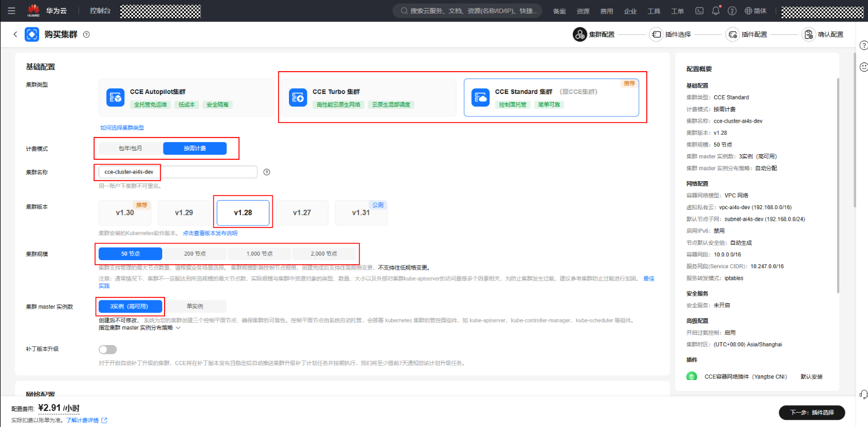Select 1,000 节点 cluster scale

click(x=260, y=253)
